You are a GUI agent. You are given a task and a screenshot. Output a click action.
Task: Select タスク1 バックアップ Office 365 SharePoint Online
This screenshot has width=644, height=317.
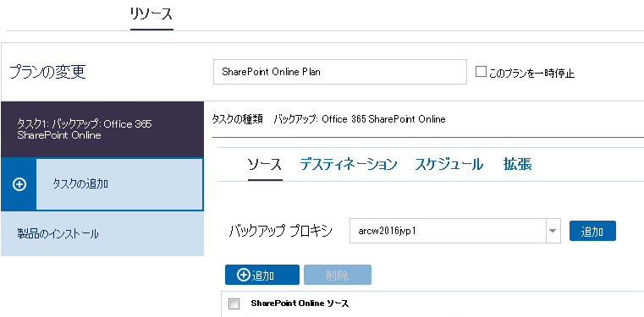pyautogui.click(x=102, y=129)
